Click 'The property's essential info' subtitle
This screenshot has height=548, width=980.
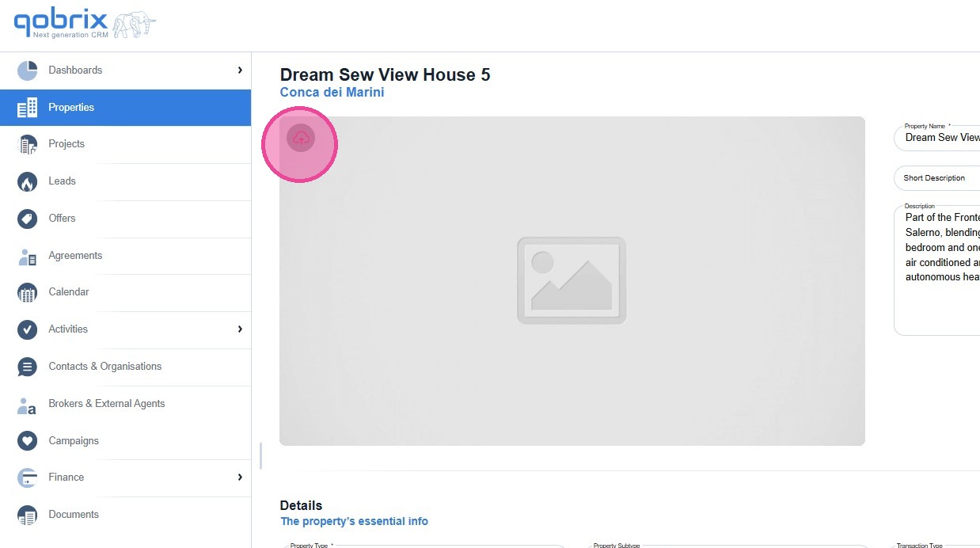(355, 521)
